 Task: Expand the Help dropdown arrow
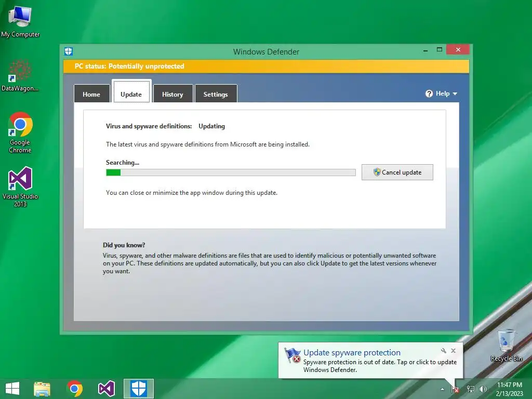[455, 94]
